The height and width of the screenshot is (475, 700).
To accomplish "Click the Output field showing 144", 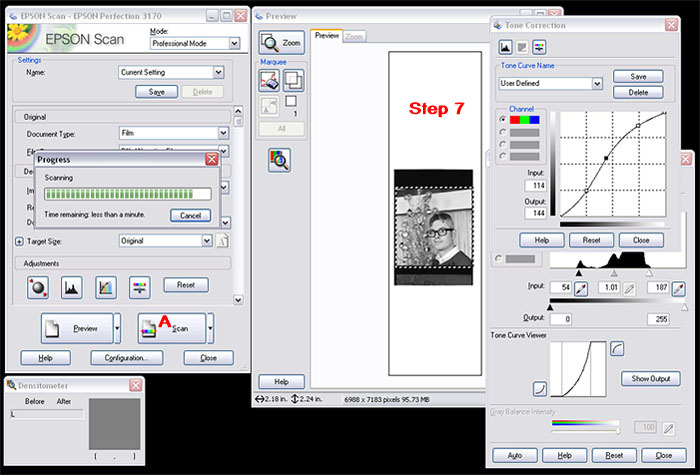I will pyautogui.click(x=536, y=213).
